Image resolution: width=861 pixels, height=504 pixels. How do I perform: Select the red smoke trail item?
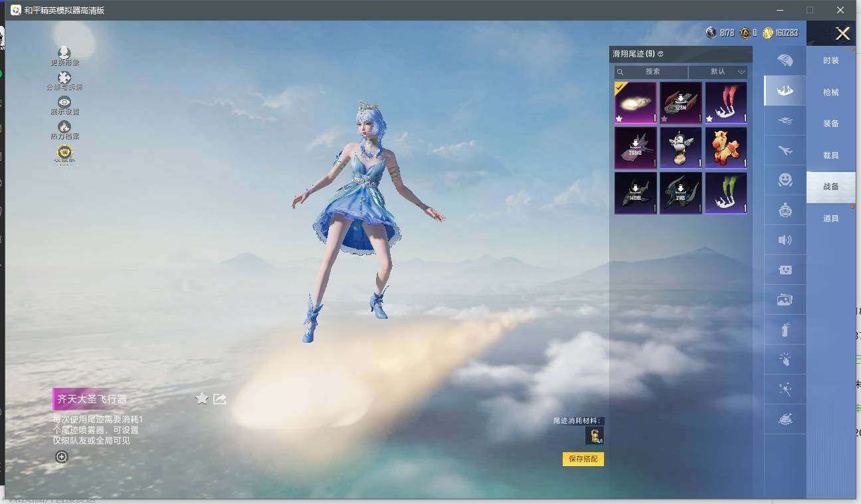click(726, 103)
